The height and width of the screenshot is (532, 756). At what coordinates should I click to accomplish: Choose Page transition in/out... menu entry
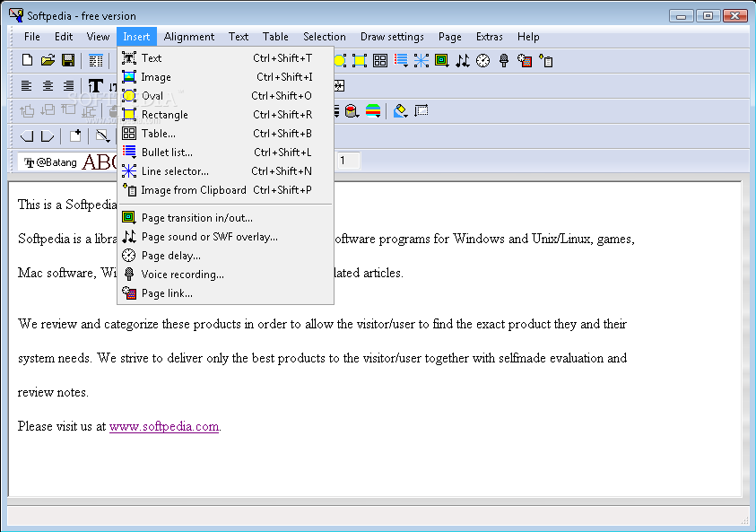225,217
